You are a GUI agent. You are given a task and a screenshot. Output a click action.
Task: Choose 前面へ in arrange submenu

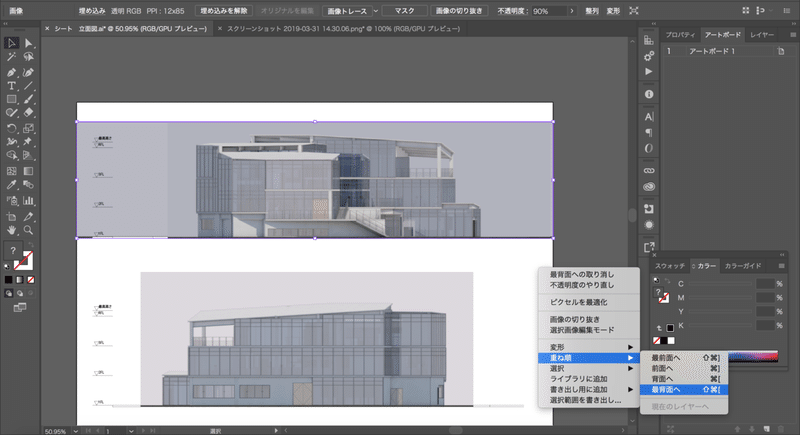(684, 368)
